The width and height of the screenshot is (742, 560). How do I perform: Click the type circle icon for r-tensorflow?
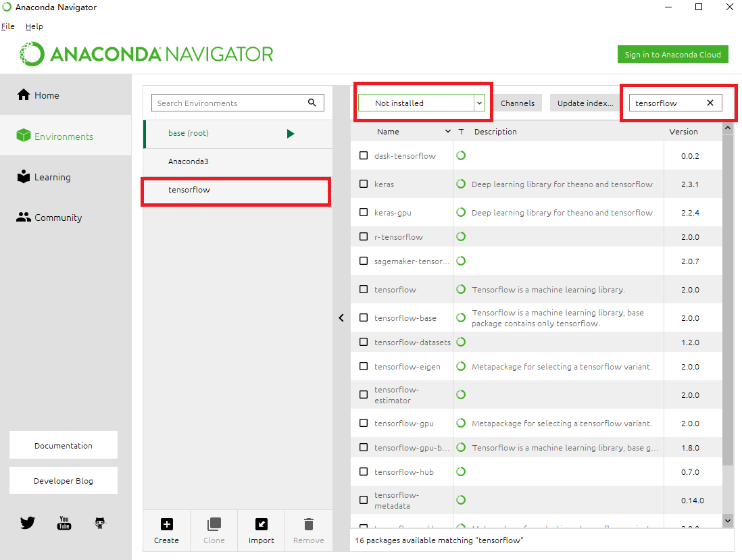point(461,236)
